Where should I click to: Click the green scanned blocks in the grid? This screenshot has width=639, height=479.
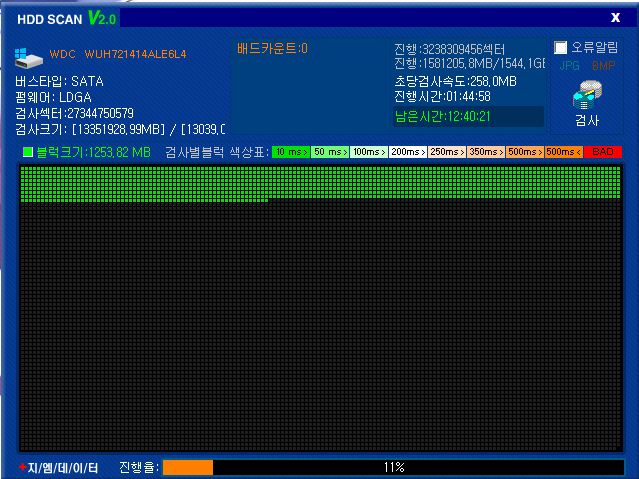pyautogui.click(x=320, y=182)
